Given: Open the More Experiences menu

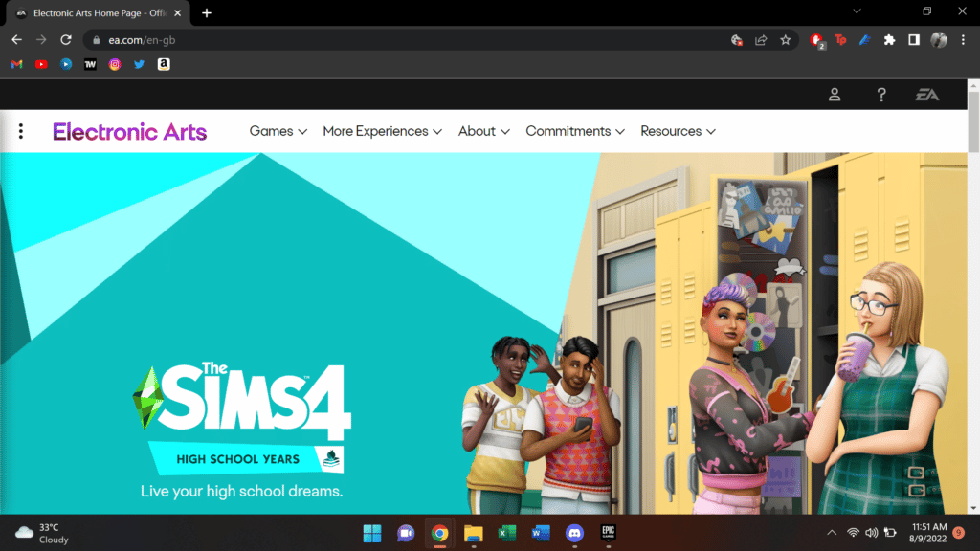Looking at the screenshot, I should (382, 131).
